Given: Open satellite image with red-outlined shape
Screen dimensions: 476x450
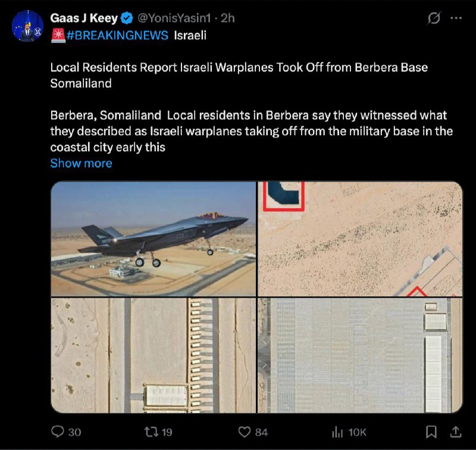Looking at the screenshot, I should [360, 239].
